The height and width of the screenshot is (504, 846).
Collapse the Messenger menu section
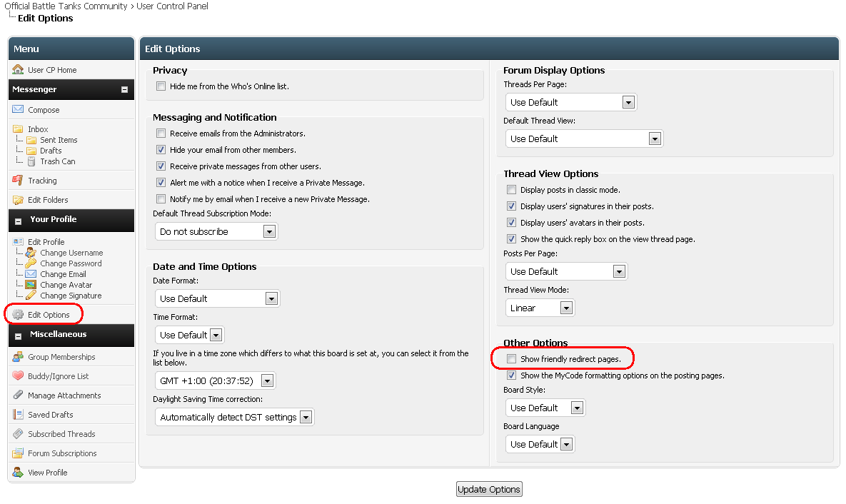click(124, 90)
